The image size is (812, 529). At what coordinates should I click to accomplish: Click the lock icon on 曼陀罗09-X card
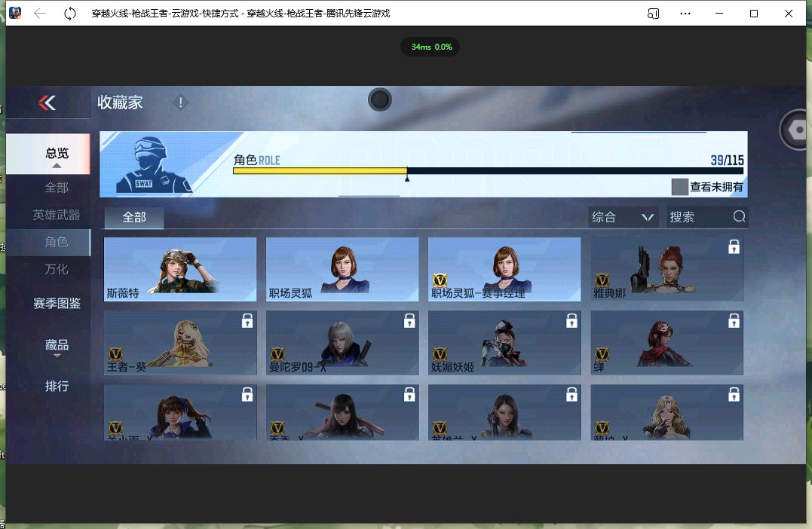pos(409,321)
